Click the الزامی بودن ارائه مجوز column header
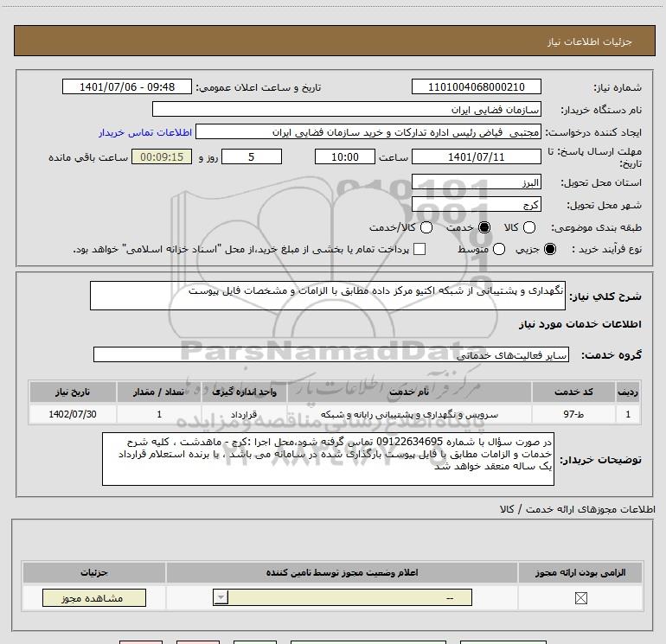This screenshot has height=644, width=666. tap(580, 572)
